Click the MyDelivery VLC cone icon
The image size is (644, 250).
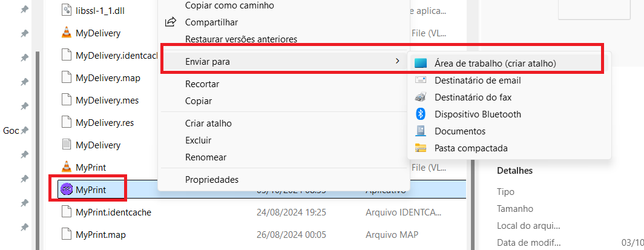click(x=67, y=33)
